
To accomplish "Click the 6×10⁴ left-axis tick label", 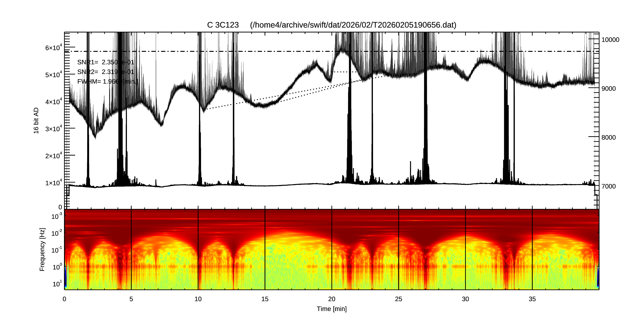I will 53,47.
